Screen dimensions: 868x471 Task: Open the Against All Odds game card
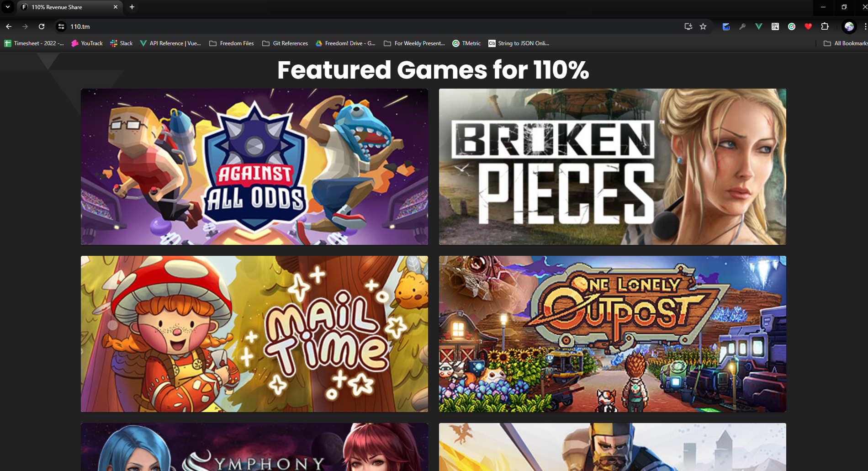tap(254, 167)
